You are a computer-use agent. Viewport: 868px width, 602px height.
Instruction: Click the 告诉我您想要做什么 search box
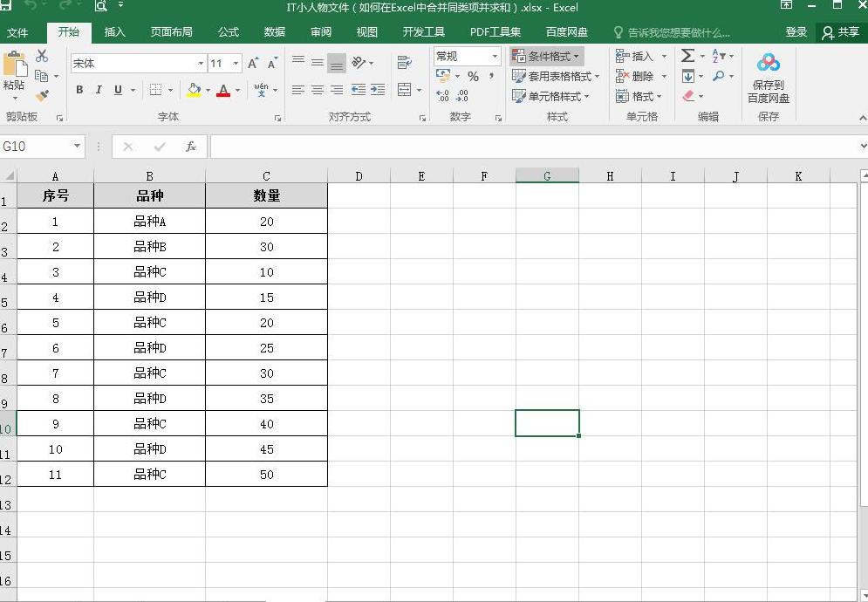click(x=672, y=32)
